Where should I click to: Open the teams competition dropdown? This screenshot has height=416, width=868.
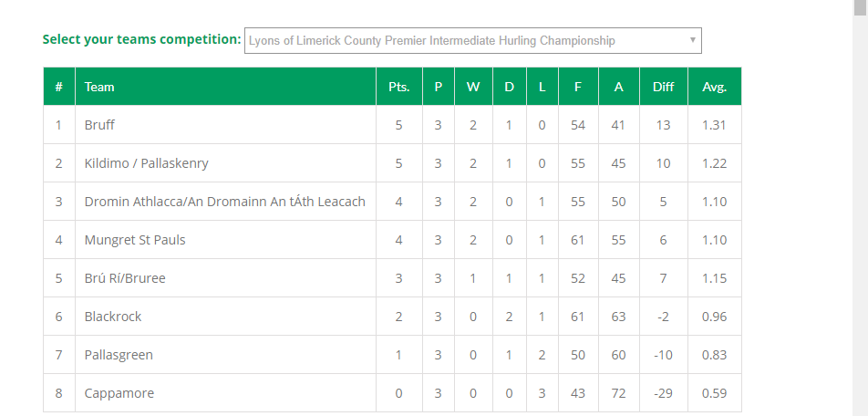472,40
